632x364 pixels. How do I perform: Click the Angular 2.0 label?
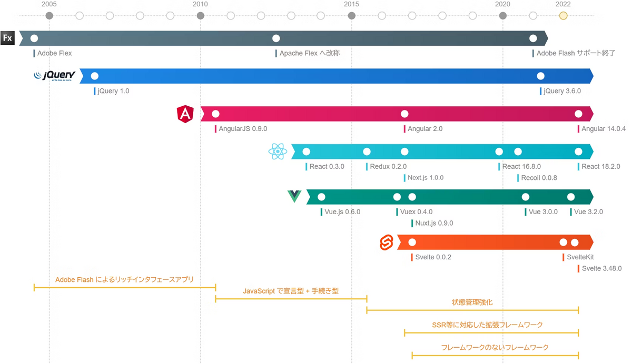(x=425, y=129)
